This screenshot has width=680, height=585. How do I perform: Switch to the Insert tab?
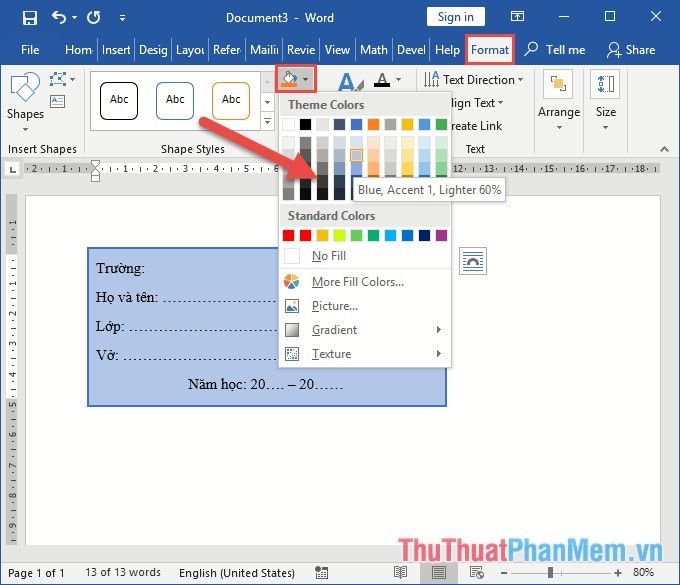(116, 50)
